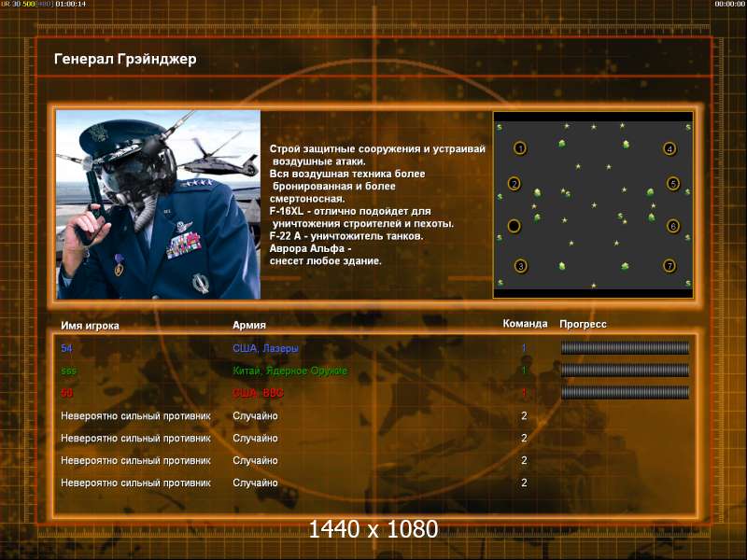The height and width of the screenshot is (560, 747).
Task: Click the blue player name "54"
Action: (x=66, y=348)
